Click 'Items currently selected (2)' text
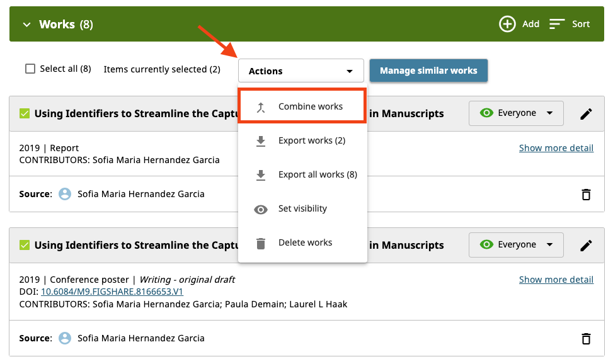 162,69
